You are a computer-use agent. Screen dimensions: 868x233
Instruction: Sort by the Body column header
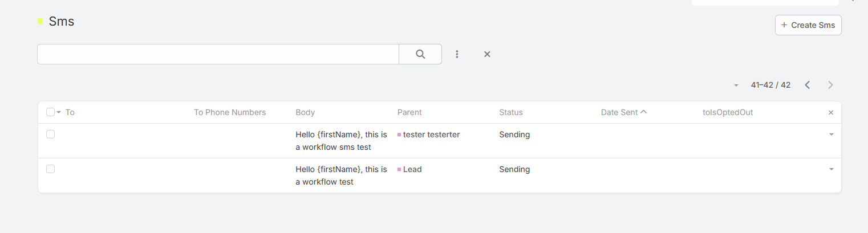(305, 112)
